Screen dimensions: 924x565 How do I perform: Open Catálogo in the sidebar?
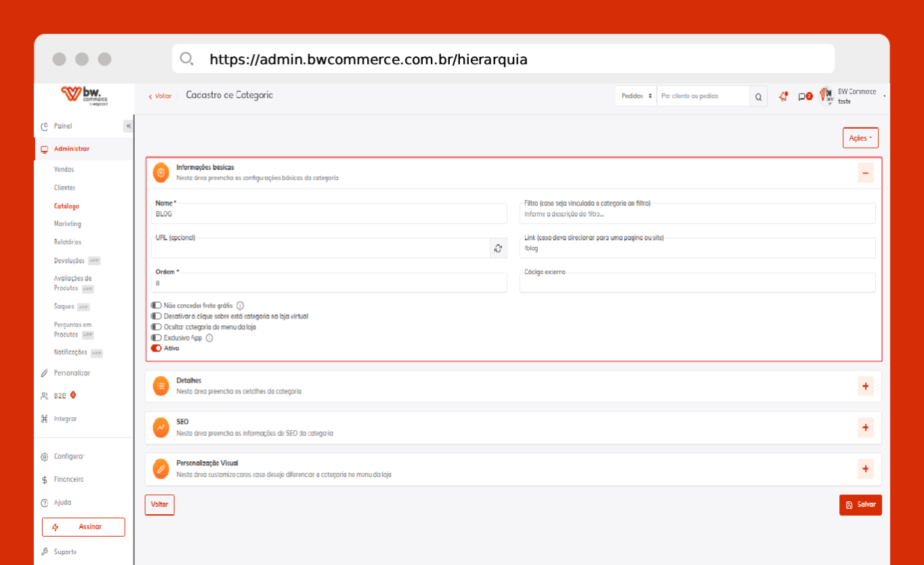click(x=66, y=206)
